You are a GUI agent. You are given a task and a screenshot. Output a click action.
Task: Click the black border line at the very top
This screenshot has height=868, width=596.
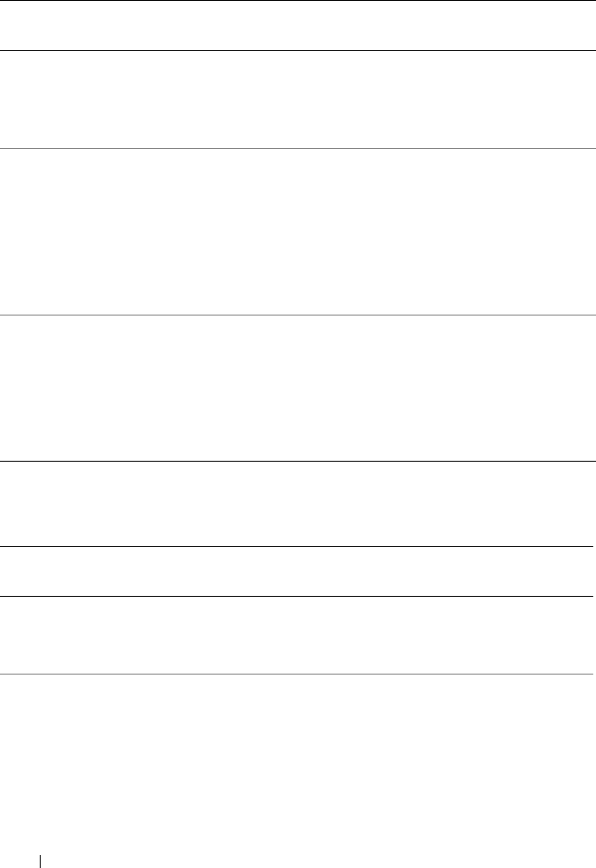tap(298, 1)
